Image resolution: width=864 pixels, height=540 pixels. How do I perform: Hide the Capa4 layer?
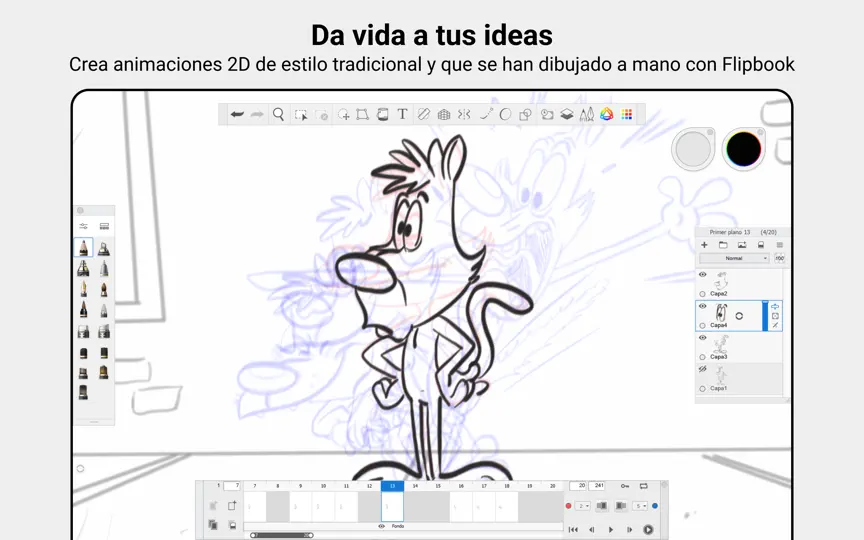click(703, 306)
